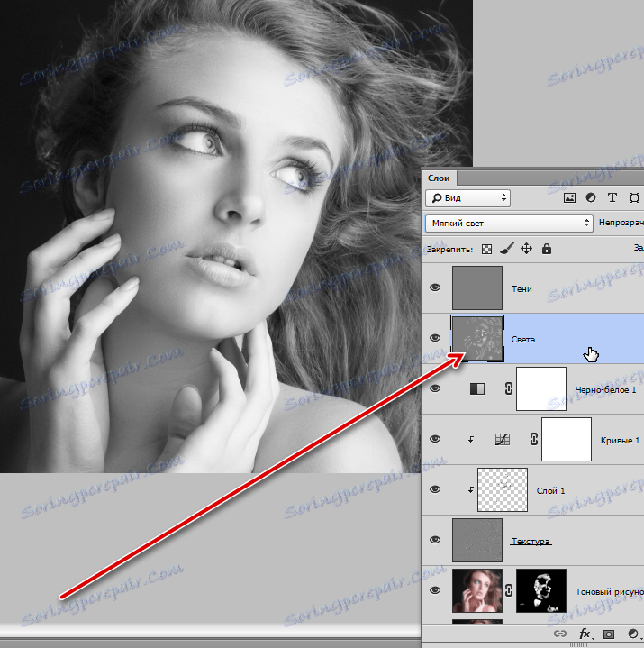The width and height of the screenshot is (644, 648).
Task: Open the Вид layer filter dropdown
Action: pos(467,197)
